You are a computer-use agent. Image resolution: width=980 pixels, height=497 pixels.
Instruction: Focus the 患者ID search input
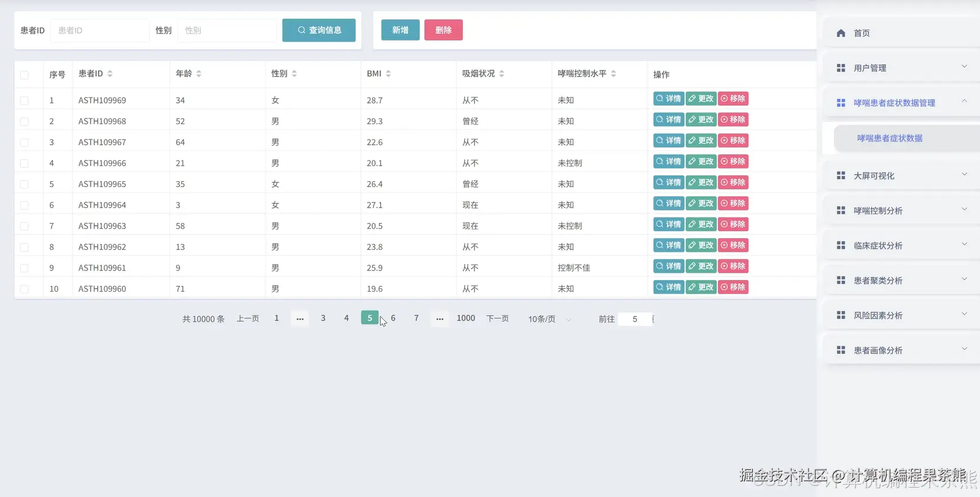tap(99, 31)
